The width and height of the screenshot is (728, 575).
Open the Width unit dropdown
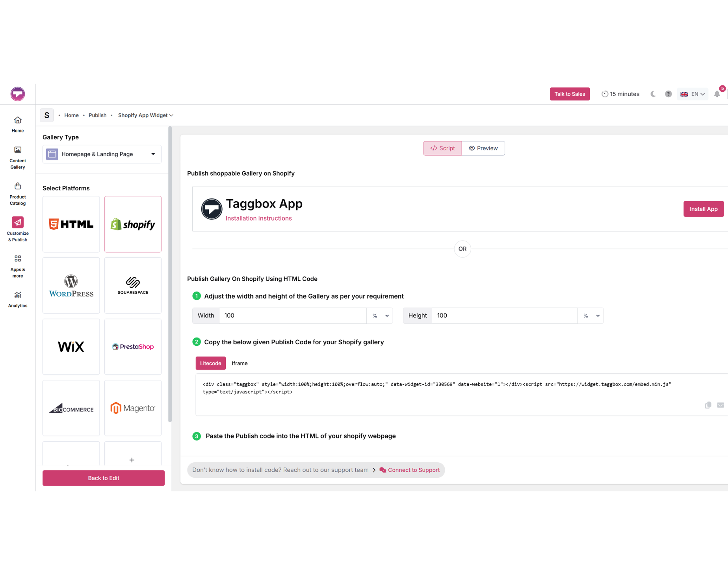pyautogui.click(x=380, y=315)
